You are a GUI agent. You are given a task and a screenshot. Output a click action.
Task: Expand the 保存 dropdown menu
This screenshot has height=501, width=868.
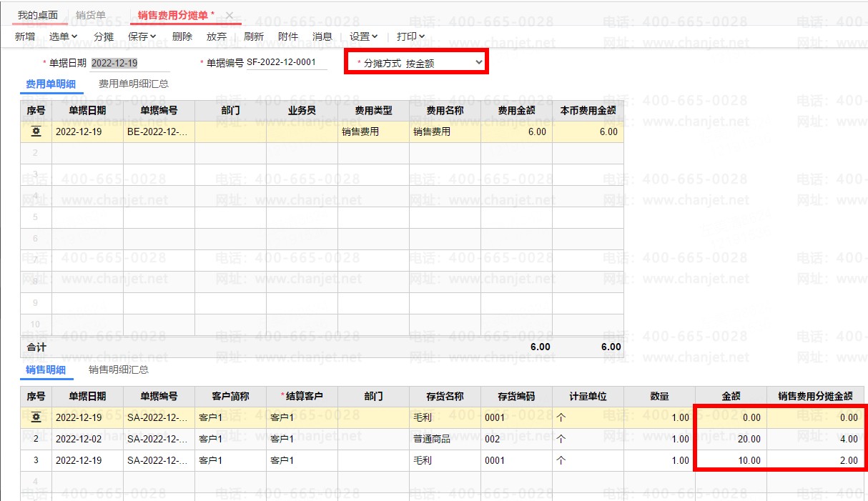pyautogui.click(x=142, y=36)
